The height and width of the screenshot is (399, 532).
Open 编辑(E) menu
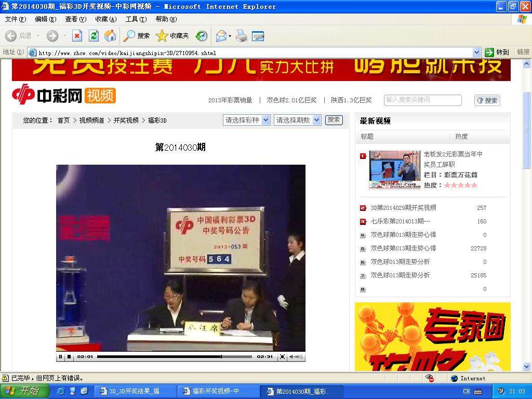tap(46, 19)
